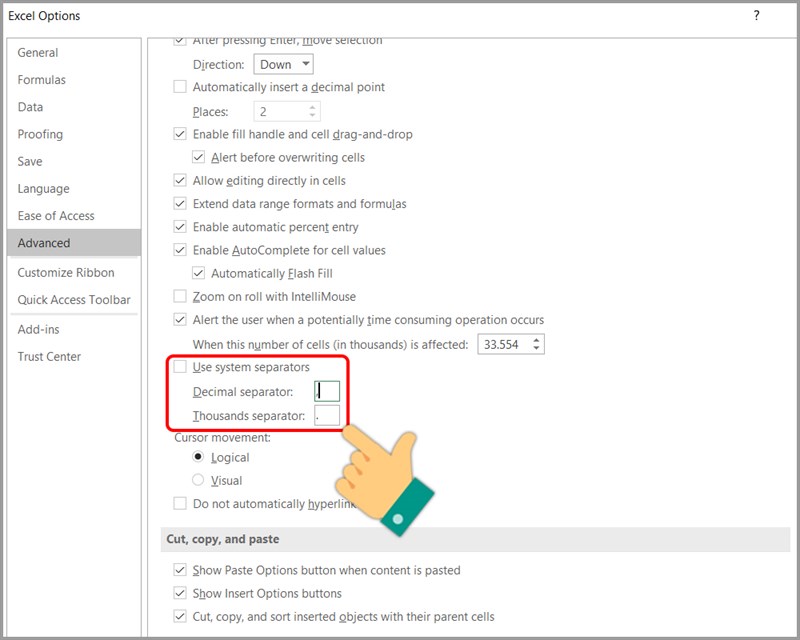Uncheck Enable fill handle and cell drag-and-drop

180,134
